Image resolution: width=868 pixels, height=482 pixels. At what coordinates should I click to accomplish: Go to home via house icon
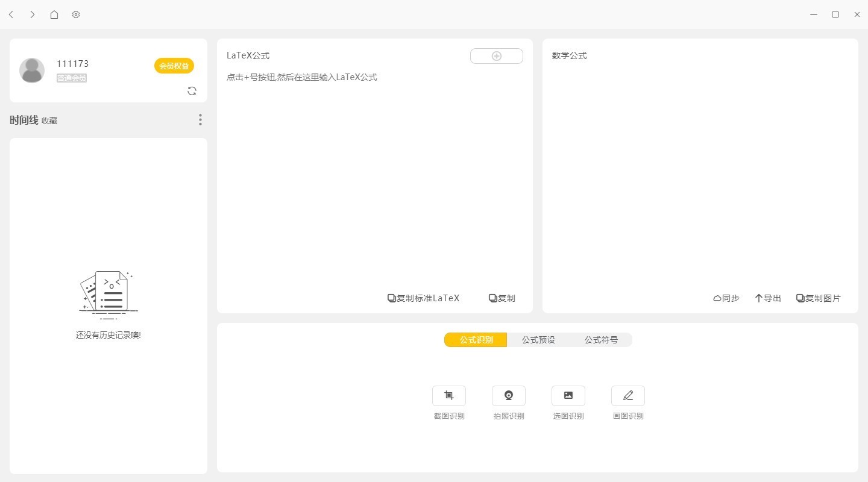[54, 14]
